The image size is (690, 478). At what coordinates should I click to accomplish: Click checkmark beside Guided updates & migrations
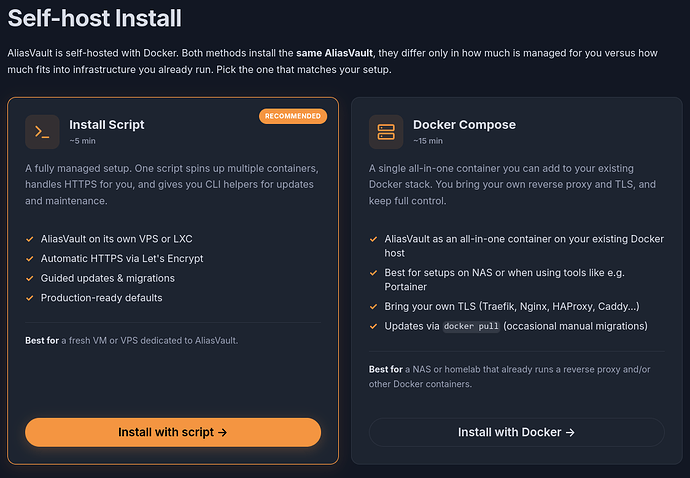[30, 278]
